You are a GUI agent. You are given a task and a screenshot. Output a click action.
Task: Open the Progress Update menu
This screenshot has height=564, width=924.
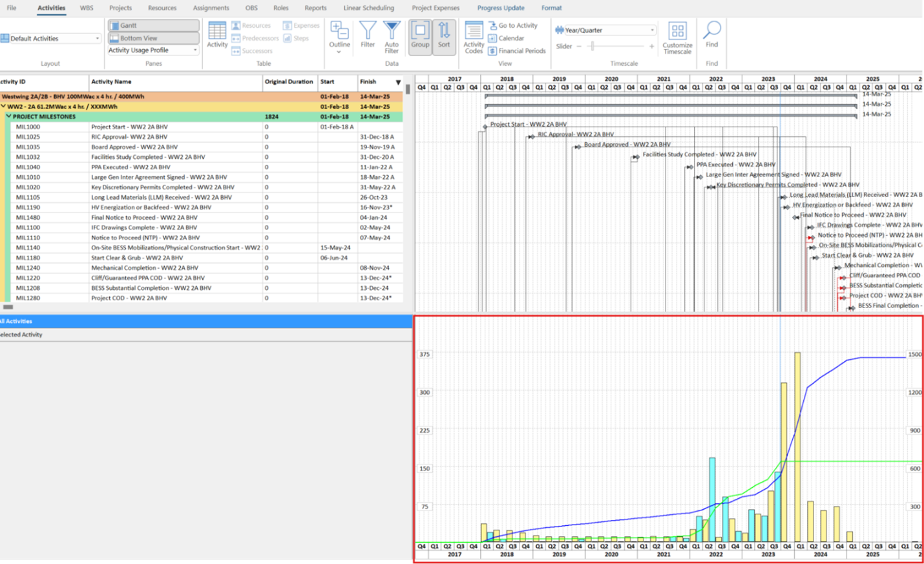pyautogui.click(x=501, y=8)
